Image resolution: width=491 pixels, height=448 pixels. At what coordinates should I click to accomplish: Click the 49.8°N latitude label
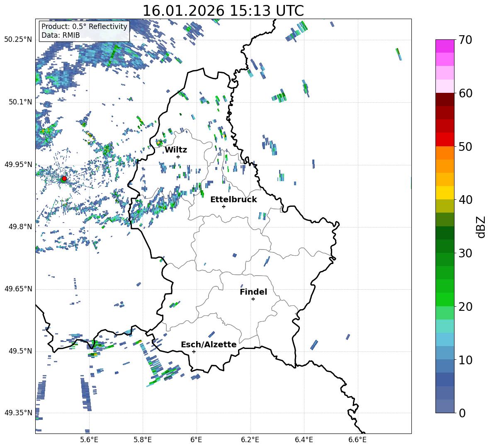pos(21,227)
